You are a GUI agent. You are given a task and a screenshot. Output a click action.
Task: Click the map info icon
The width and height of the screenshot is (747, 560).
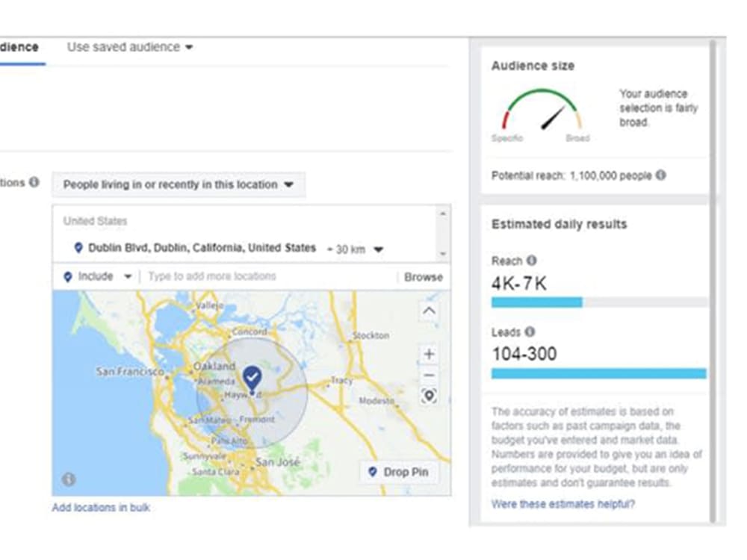click(x=69, y=479)
